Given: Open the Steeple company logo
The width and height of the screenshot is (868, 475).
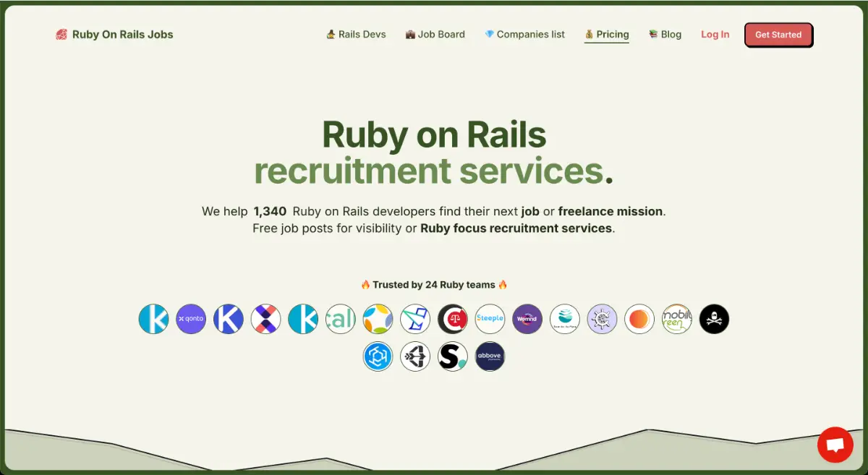Looking at the screenshot, I should tap(490, 319).
